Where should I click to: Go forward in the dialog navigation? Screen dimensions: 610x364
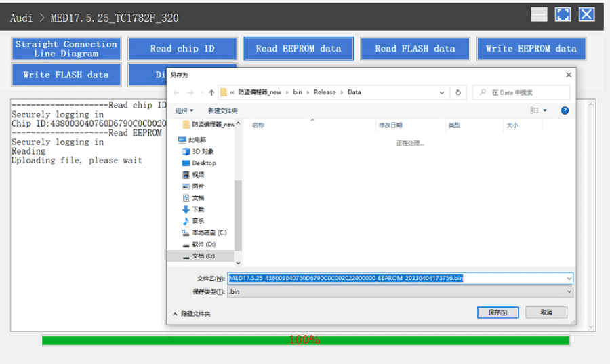(190, 92)
